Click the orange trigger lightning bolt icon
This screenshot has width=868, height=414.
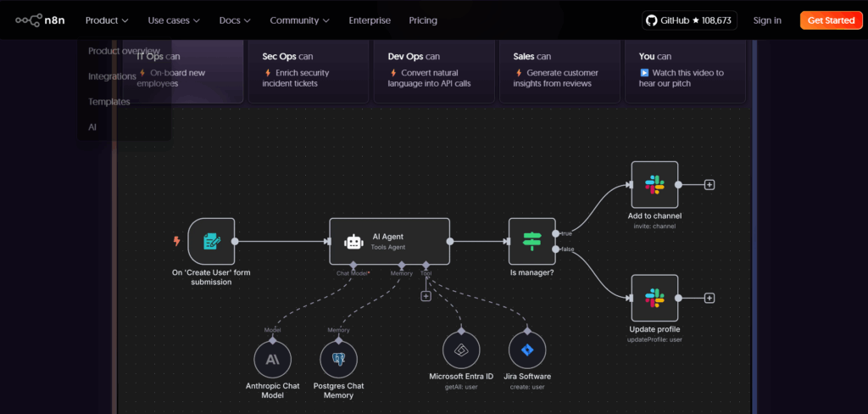(176, 241)
